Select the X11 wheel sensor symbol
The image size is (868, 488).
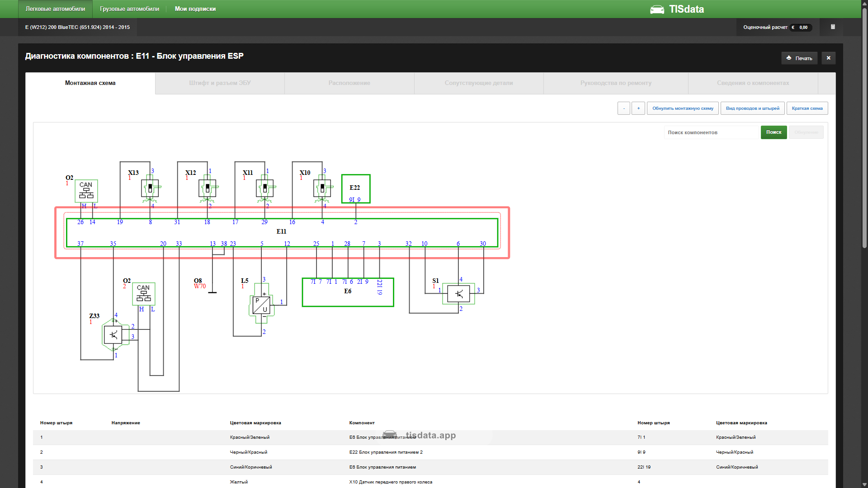[265, 188]
